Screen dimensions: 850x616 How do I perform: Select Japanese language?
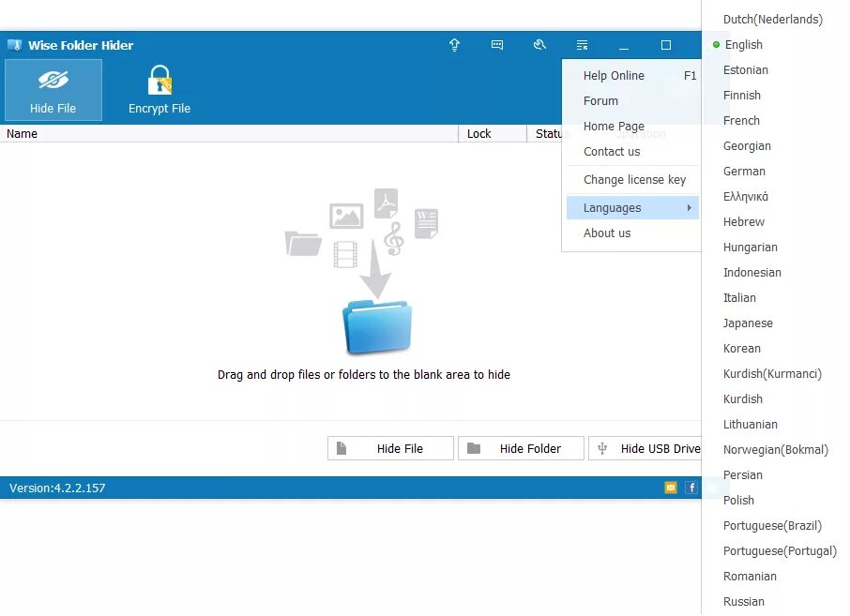click(x=748, y=323)
